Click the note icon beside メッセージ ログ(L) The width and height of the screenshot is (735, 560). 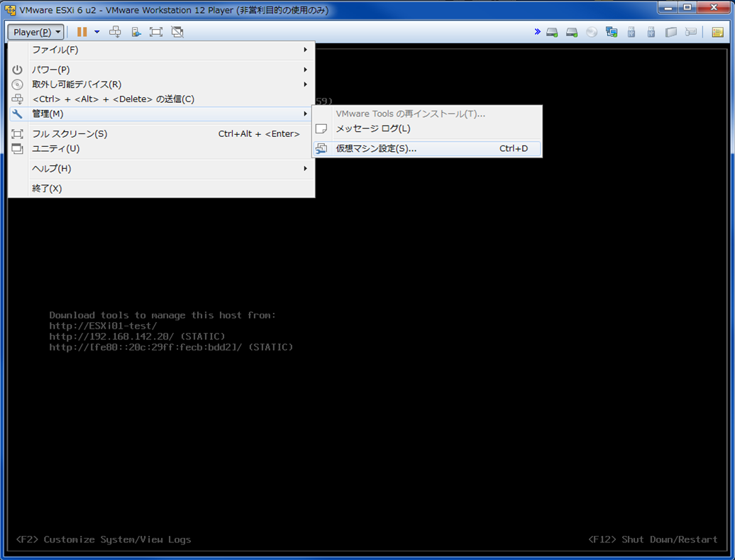coord(321,128)
